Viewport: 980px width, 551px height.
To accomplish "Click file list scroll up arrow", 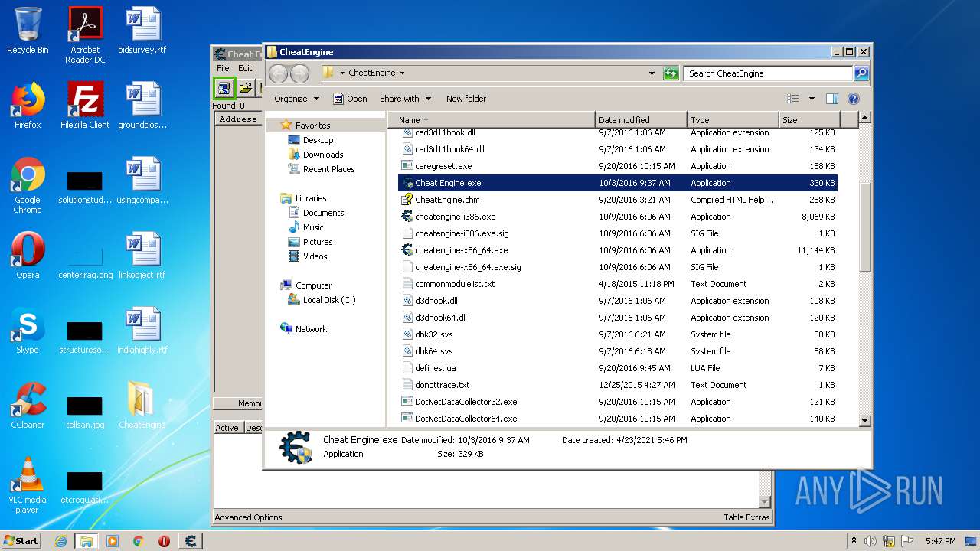I will (864, 118).
